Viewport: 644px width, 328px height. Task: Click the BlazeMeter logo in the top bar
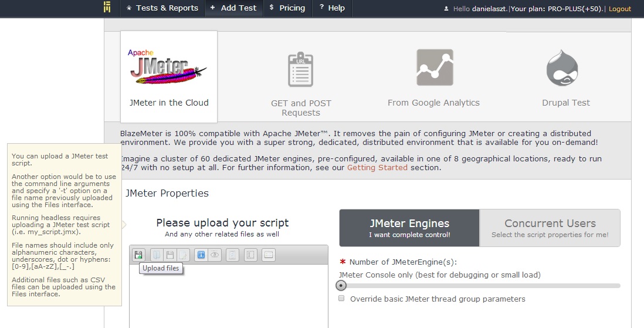107,7
